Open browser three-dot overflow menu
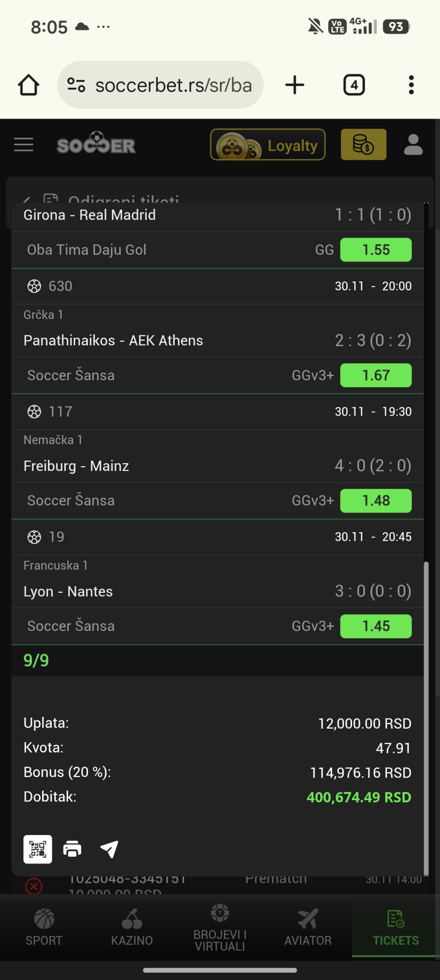 tap(411, 85)
